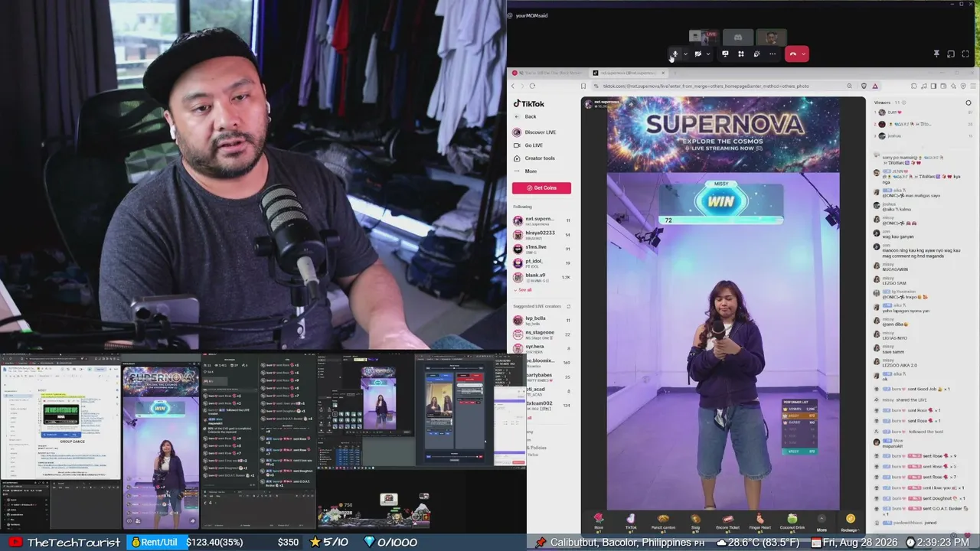Screen dimensions: 980x551
Task: Open blank.s9 in Following list
Action: point(542,276)
